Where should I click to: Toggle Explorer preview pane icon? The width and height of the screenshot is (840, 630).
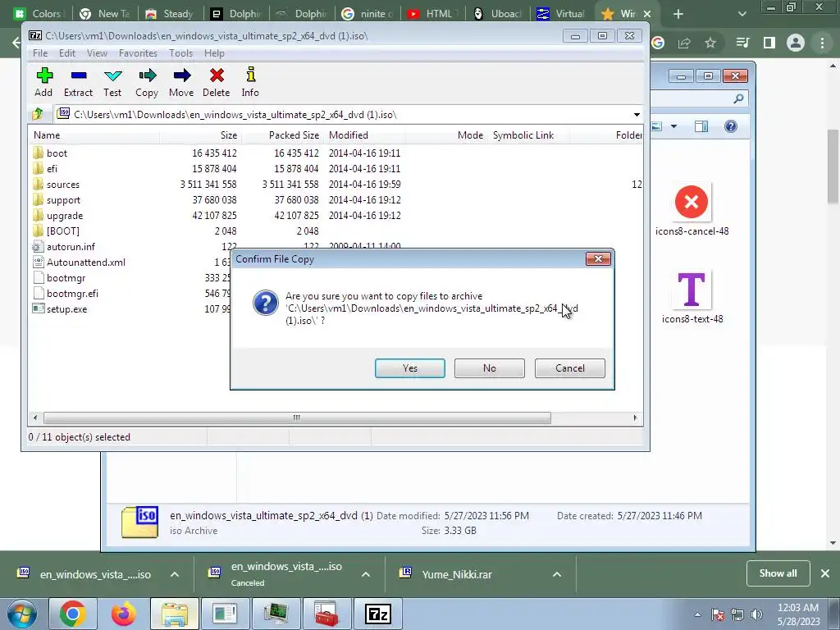click(701, 126)
